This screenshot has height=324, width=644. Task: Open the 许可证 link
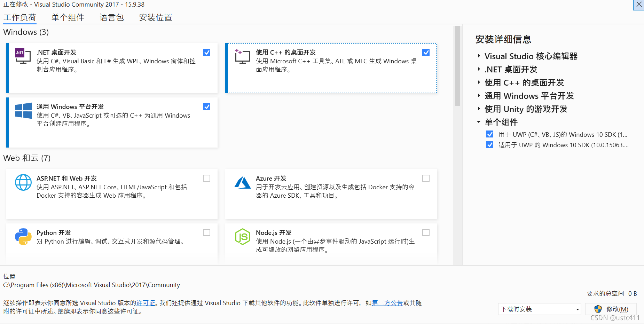(146, 303)
